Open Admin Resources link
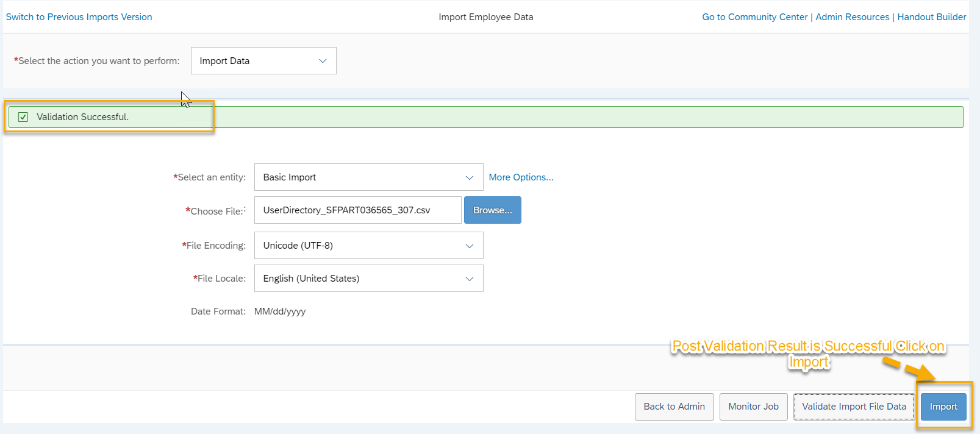 tap(852, 17)
